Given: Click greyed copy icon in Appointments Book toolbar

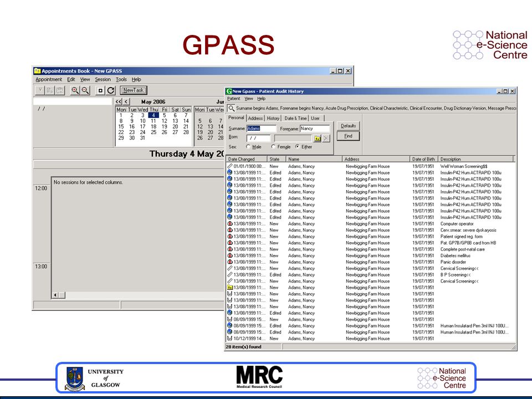Looking at the screenshot, I should 49,90.
